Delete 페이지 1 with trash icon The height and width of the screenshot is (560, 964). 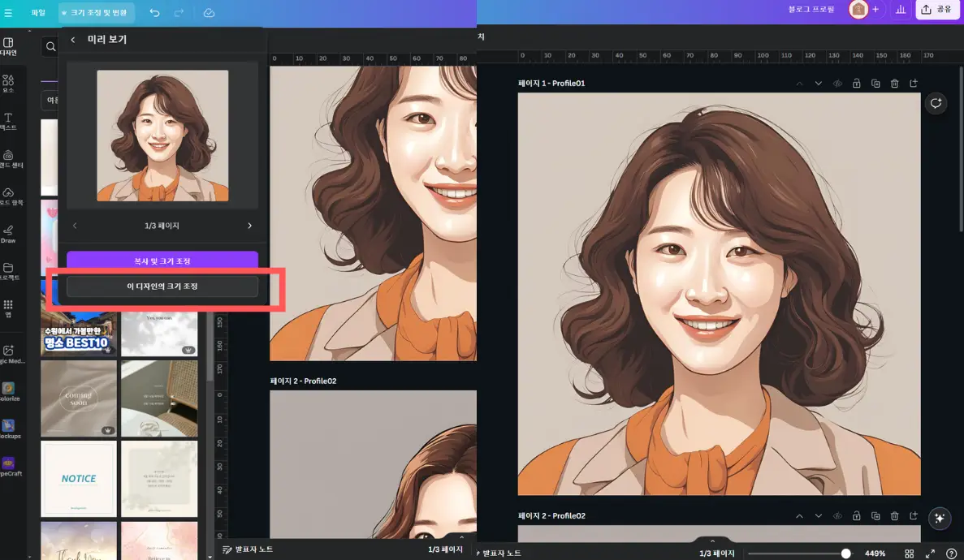[895, 83]
